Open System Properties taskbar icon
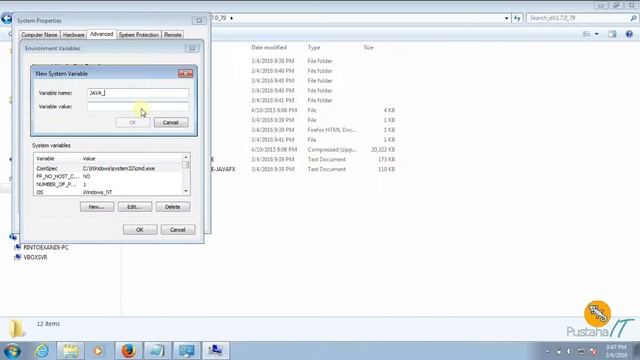640x360 pixels. 216,351
